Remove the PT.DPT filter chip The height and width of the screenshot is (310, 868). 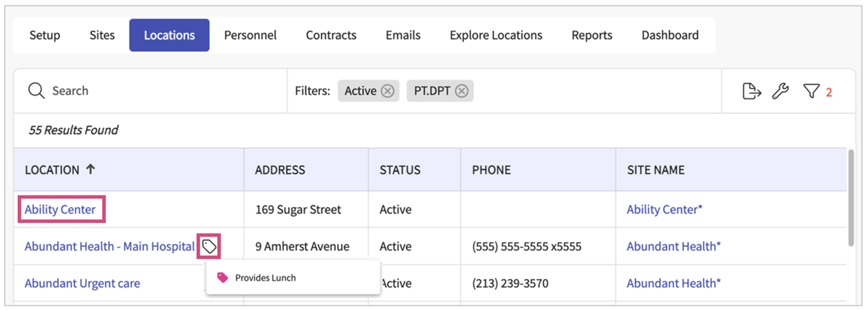click(461, 91)
